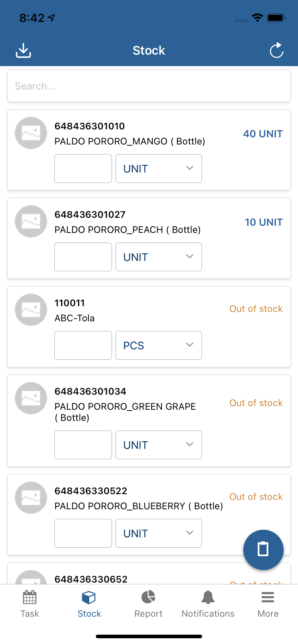
Task: Open the Notifications bell tab
Action: coord(208,604)
